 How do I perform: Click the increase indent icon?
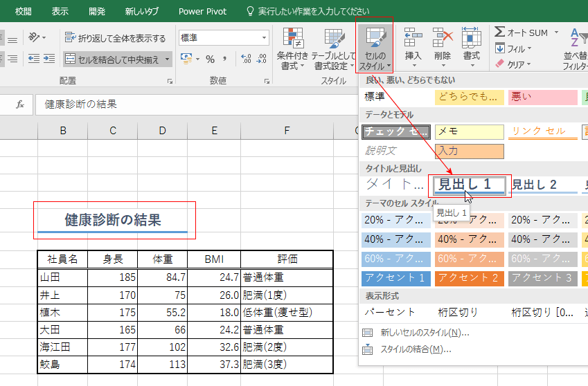click(48, 59)
